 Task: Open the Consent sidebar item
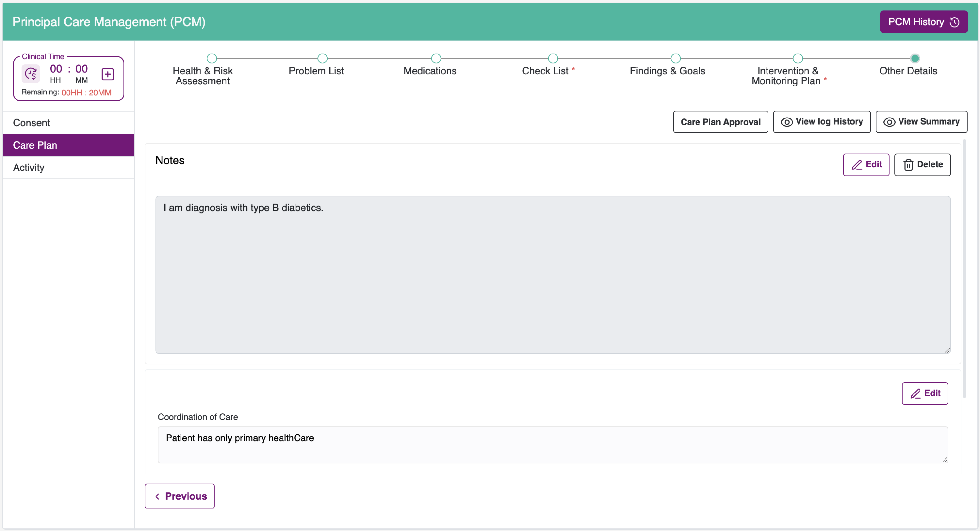pos(32,123)
